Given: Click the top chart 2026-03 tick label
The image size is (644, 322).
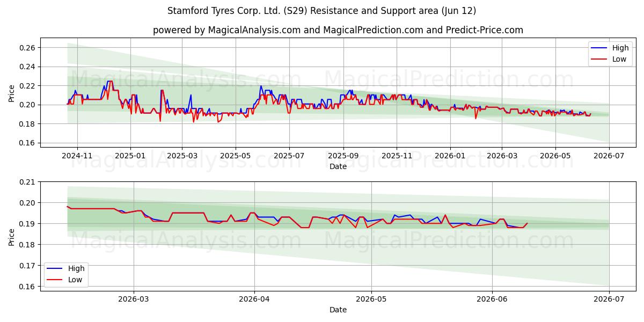Looking at the screenshot, I should 502,156.
